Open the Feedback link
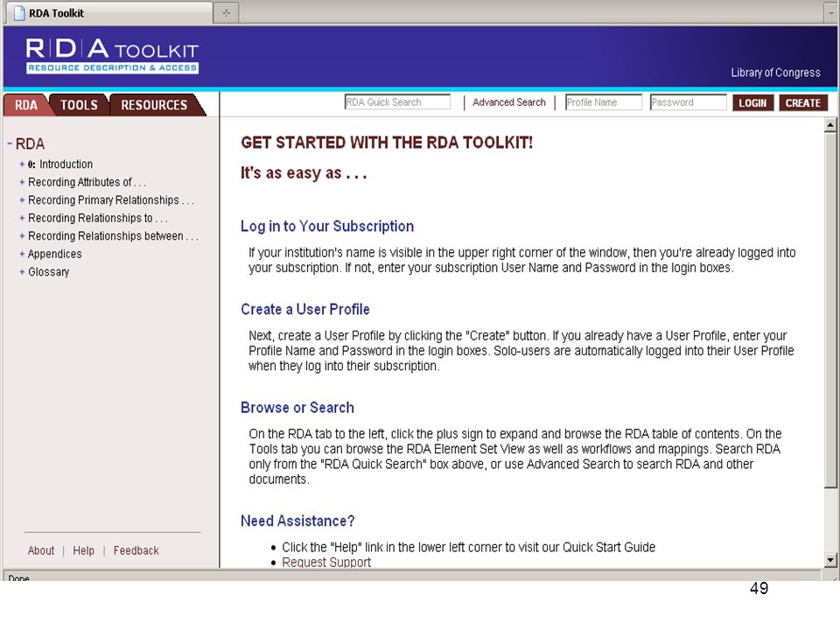 [136, 550]
